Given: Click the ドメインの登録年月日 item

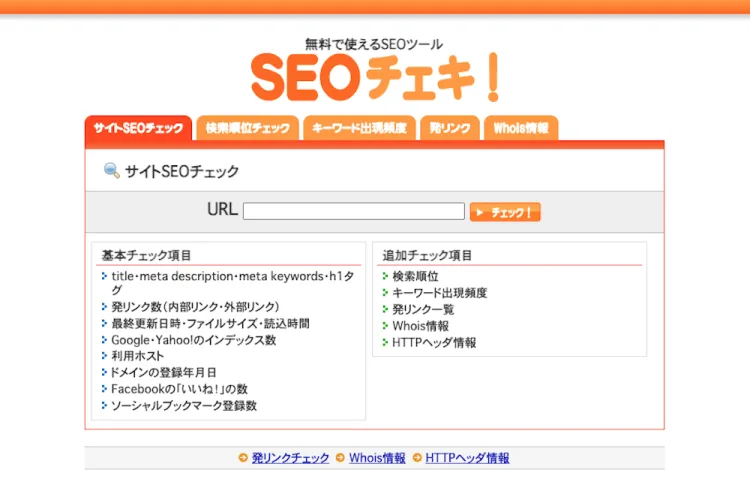Looking at the screenshot, I should 163,372.
